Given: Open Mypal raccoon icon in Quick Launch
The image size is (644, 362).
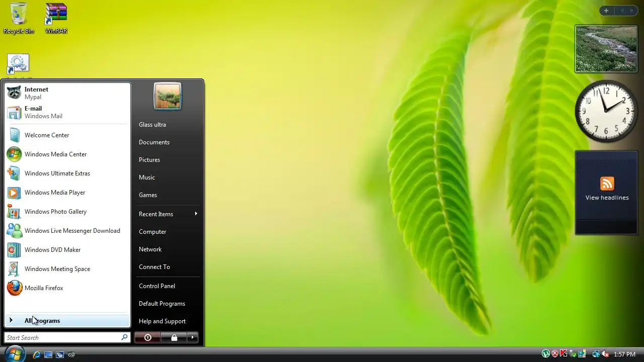Looking at the screenshot, I should [71, 354].
